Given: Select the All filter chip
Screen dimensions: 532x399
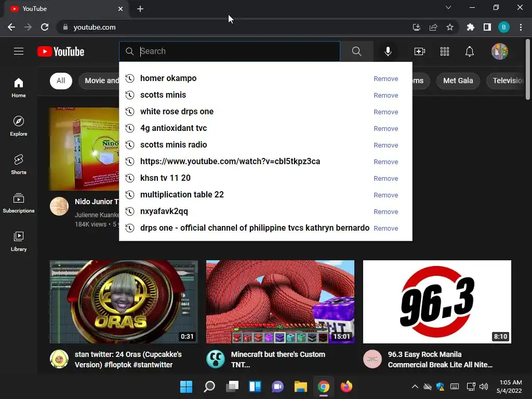Looking at the screenshot, I should pyautogui.click(x=61, y=81).
